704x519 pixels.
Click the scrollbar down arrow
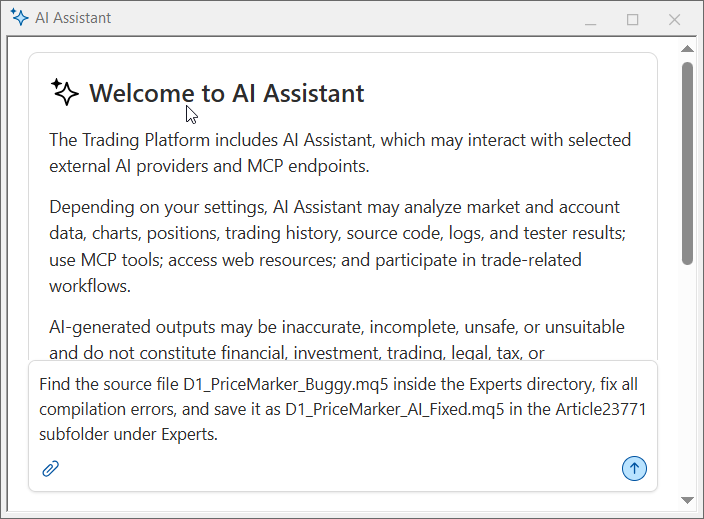(x=687, y=500)
